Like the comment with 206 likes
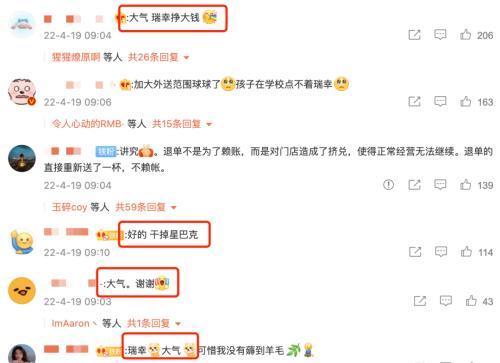Image resolution: width=500 pixels, height=363 pixels. pyautogui.click(x=465, y=35)
